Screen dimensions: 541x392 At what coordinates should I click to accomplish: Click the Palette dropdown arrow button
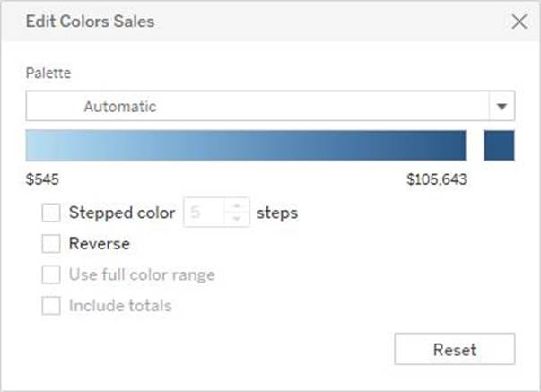point(502,107)
